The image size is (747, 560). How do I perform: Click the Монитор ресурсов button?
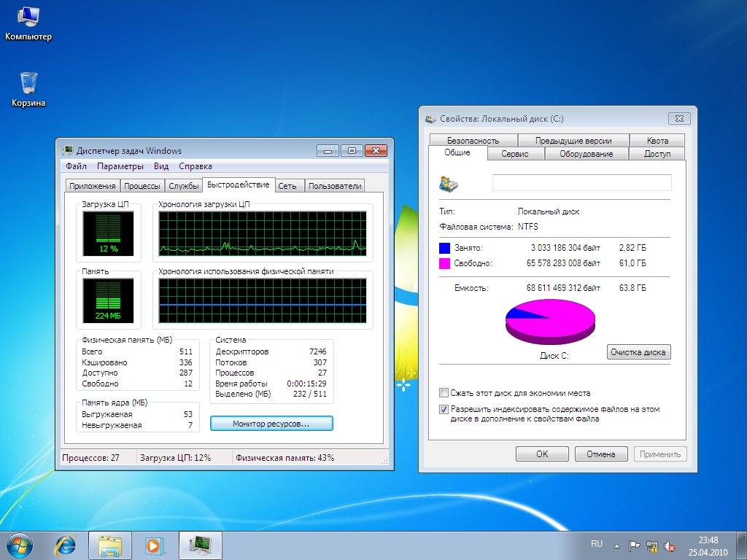pos(271,424)
